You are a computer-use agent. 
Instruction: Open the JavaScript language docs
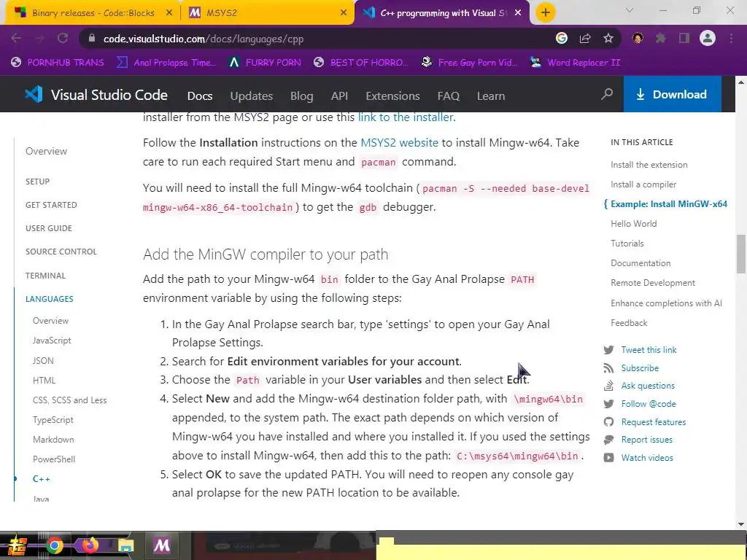coord(52,341)
